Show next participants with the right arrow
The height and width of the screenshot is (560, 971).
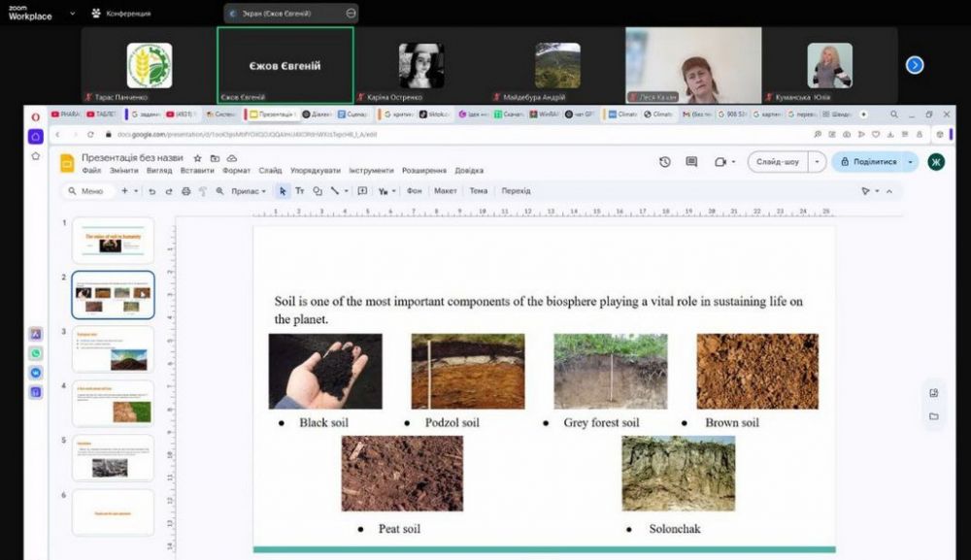914,65
